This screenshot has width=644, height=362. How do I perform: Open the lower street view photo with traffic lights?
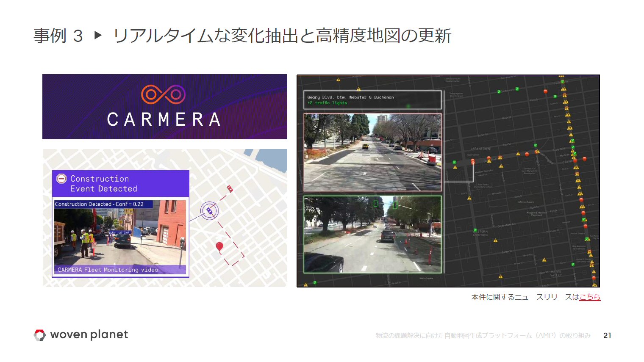(x=372, y=234)
